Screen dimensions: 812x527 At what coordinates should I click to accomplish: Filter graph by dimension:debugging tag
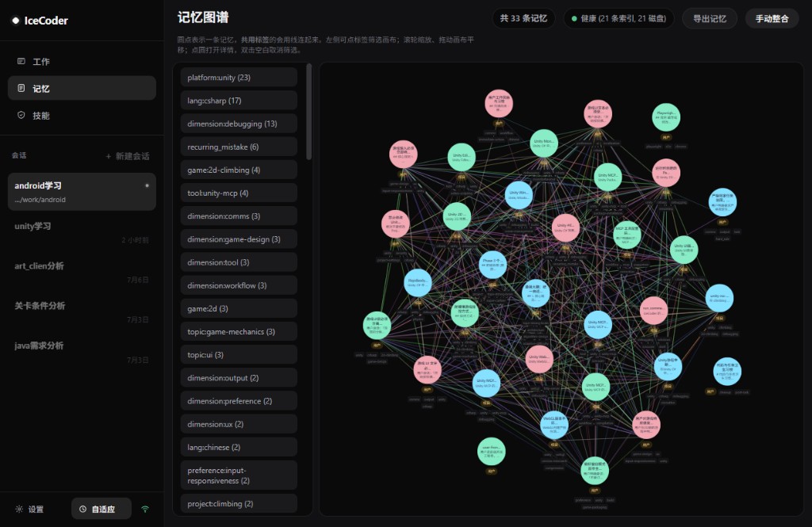[239, 124]
